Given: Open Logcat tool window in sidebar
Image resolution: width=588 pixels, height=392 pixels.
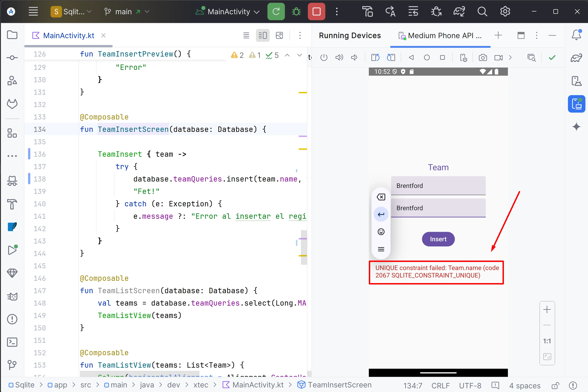Looking at the screenshot, I should tap(12, 297).
